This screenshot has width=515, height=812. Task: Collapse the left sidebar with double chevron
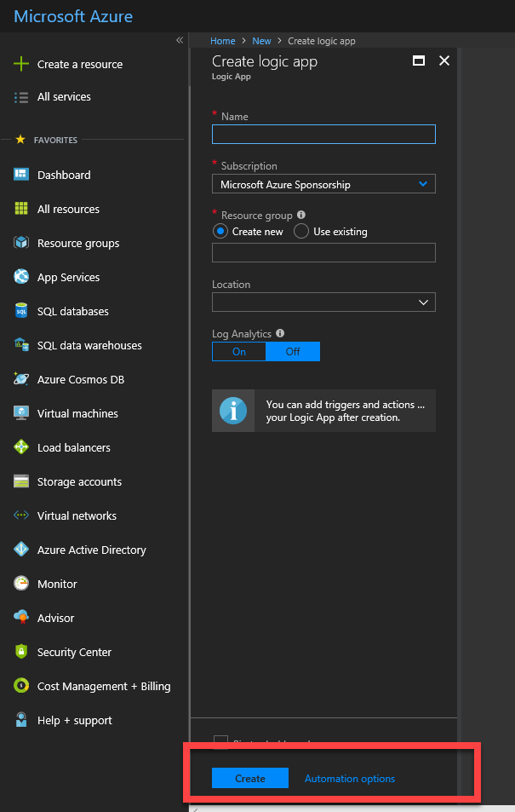coord(180,40)
